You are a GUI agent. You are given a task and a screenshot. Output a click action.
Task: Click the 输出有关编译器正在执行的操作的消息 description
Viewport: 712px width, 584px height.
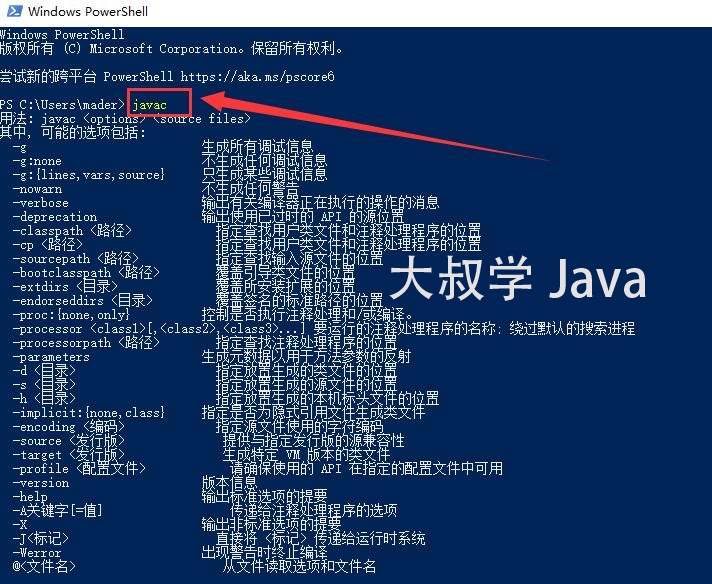pos(321,203)
